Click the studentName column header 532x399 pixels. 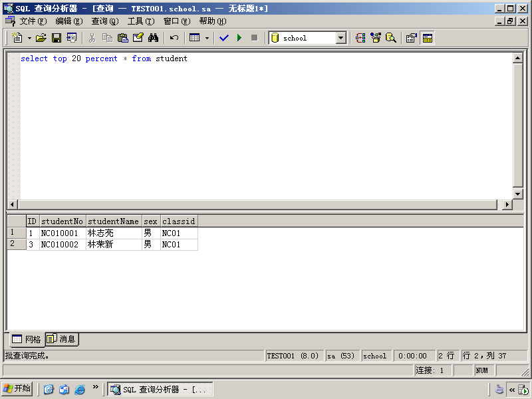[x=114, y=221]
